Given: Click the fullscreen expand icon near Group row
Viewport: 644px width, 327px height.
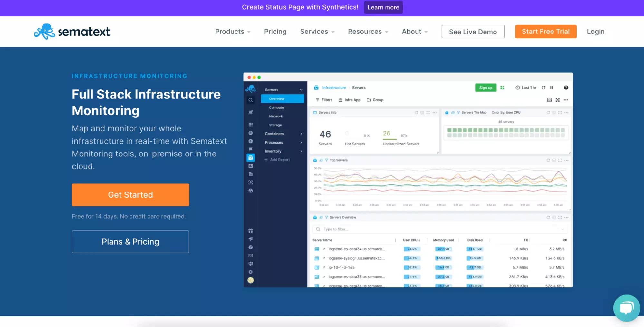Looking at the screenshot, I should pos(558,100).
